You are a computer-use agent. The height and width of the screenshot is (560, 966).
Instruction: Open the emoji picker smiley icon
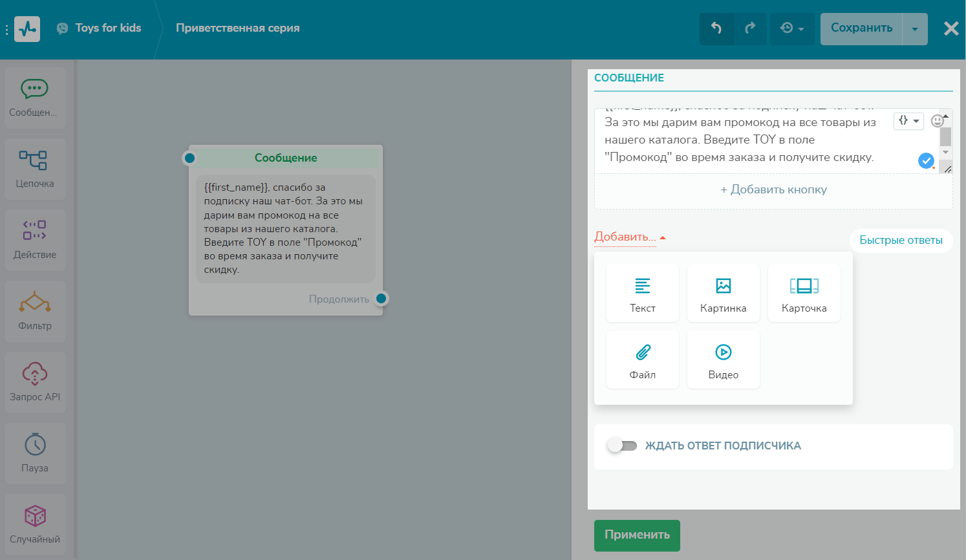(x=937, y=121)
